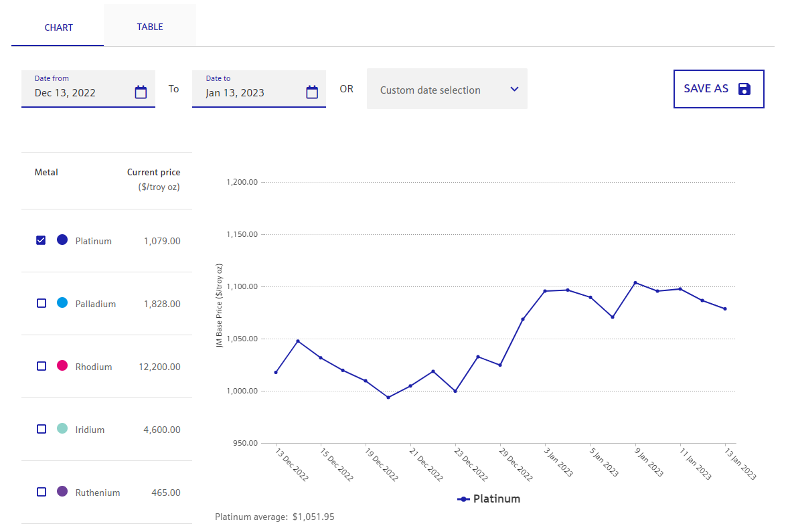This screenshot has width=788, height=532.
Task: Click the pink Rhodium color dot
Action: click(x=62, y=365)
